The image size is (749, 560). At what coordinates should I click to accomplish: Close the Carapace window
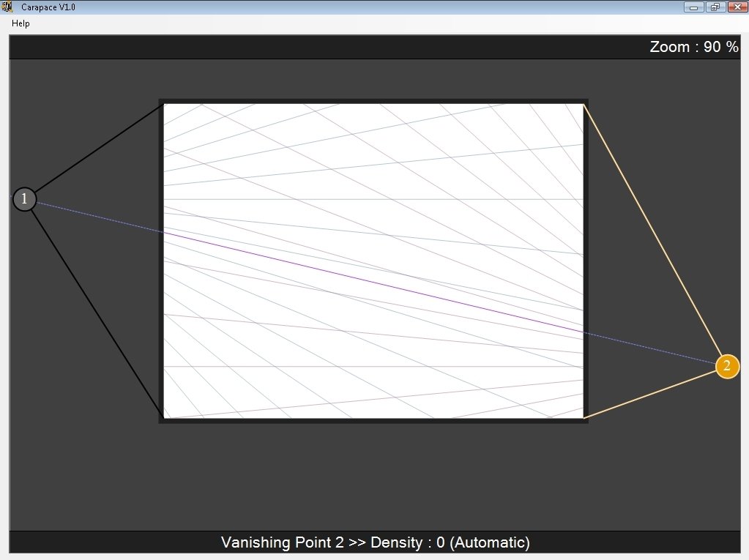(737, 7)
